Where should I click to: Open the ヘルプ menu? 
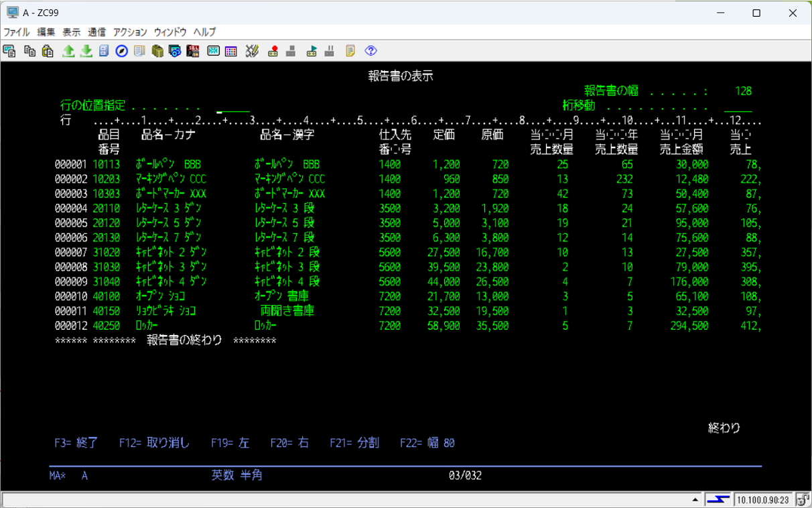pyautogui.click(x=204, y=32)
